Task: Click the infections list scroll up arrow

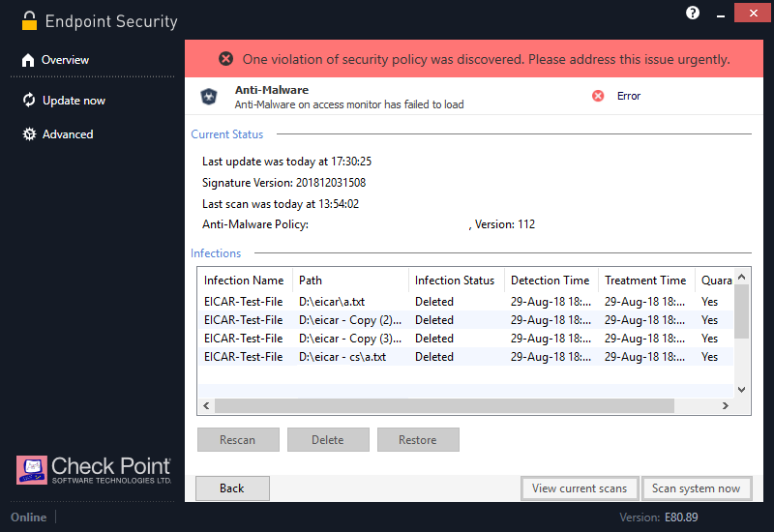Action: [741, 277]
